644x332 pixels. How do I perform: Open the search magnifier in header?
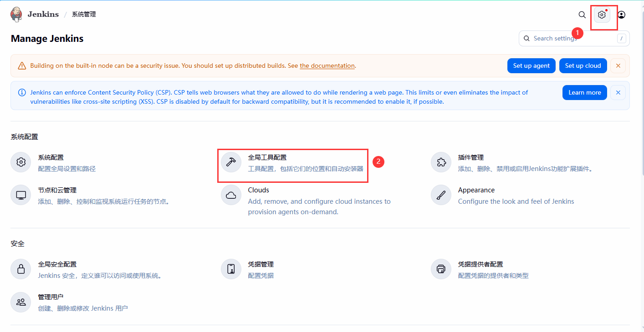click(582, 15)
